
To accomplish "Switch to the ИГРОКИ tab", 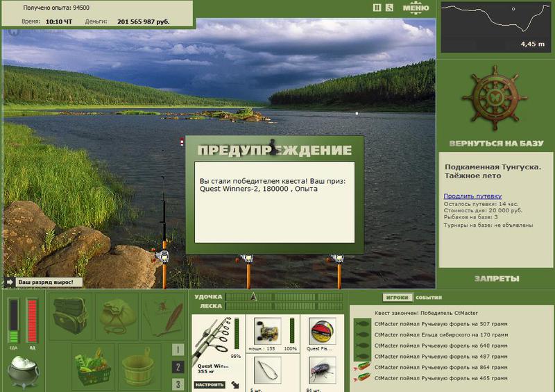I will point(398,298).
